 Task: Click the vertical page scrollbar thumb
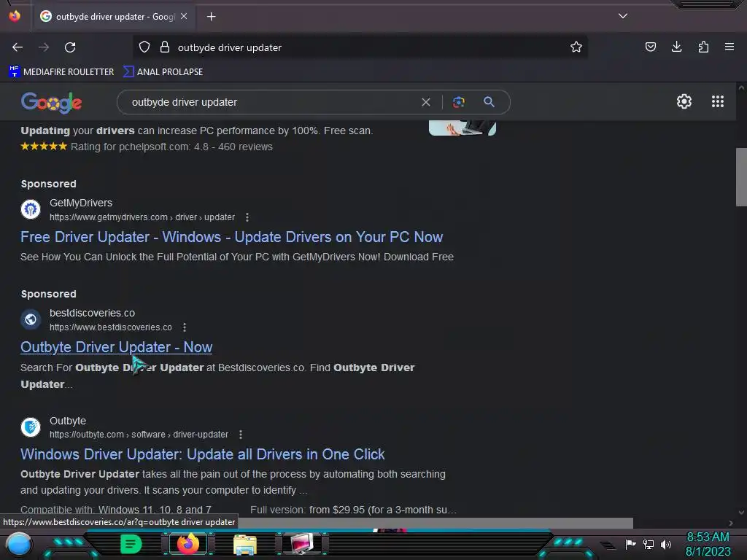click(x=741, y=176)
